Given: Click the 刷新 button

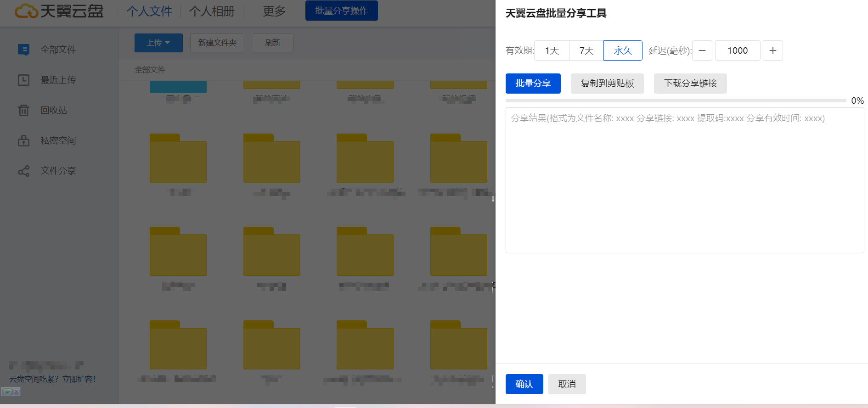Looking at the screenshot, I should tap(272, 43).
